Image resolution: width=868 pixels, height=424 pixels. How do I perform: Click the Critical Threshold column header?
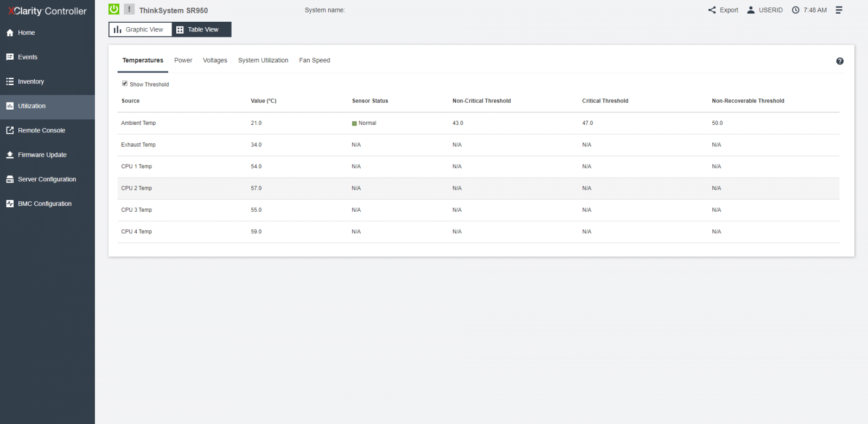605,101
